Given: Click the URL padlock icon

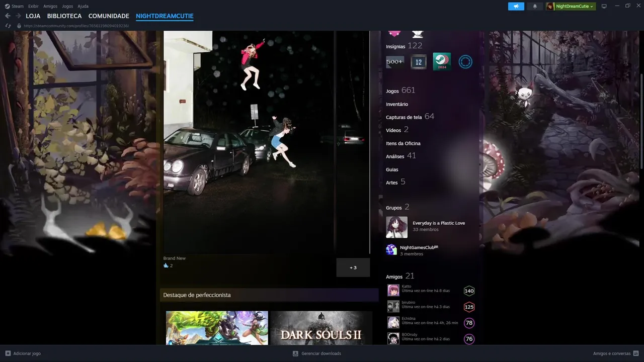Looking at the screenshot, I should [19, 26].
